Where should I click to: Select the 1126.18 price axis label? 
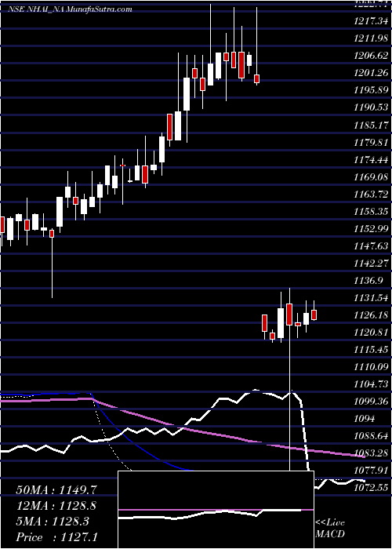click(x=370, y=316)
